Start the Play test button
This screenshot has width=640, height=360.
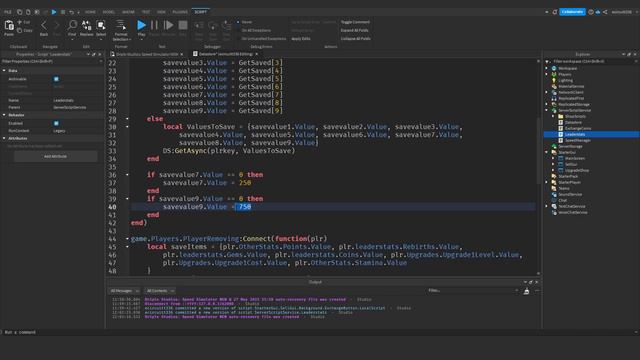pos(141,25)
